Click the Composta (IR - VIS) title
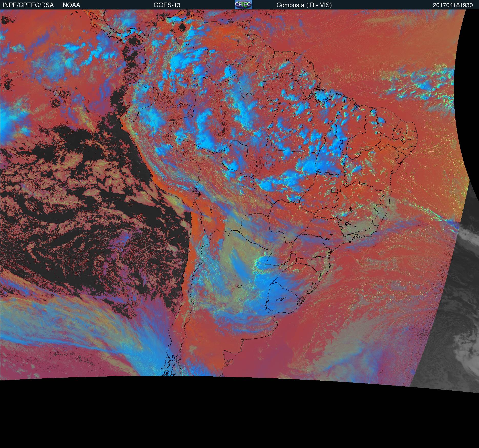Screen dimensions: 479x448 coord(304,5)
